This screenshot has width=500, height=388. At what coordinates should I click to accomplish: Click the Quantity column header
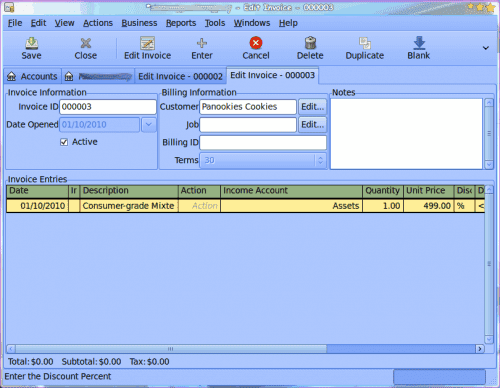click(383, 191)
